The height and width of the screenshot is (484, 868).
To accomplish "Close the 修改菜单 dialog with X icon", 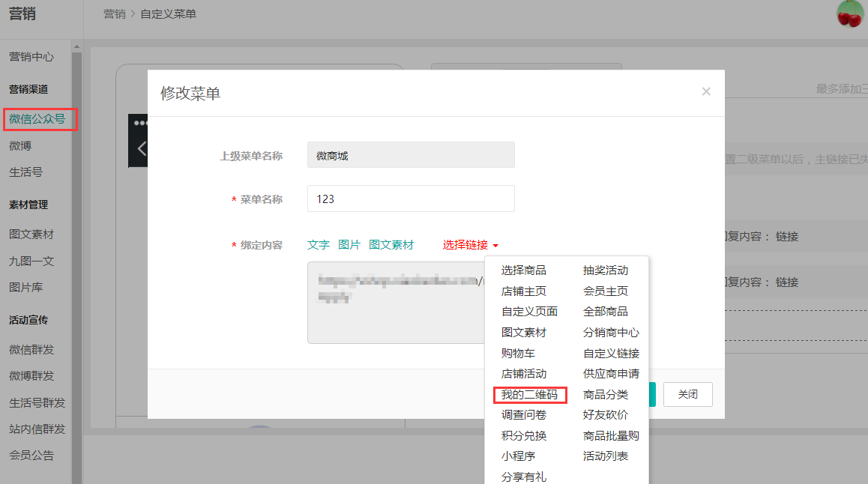I will coord(705,91).
